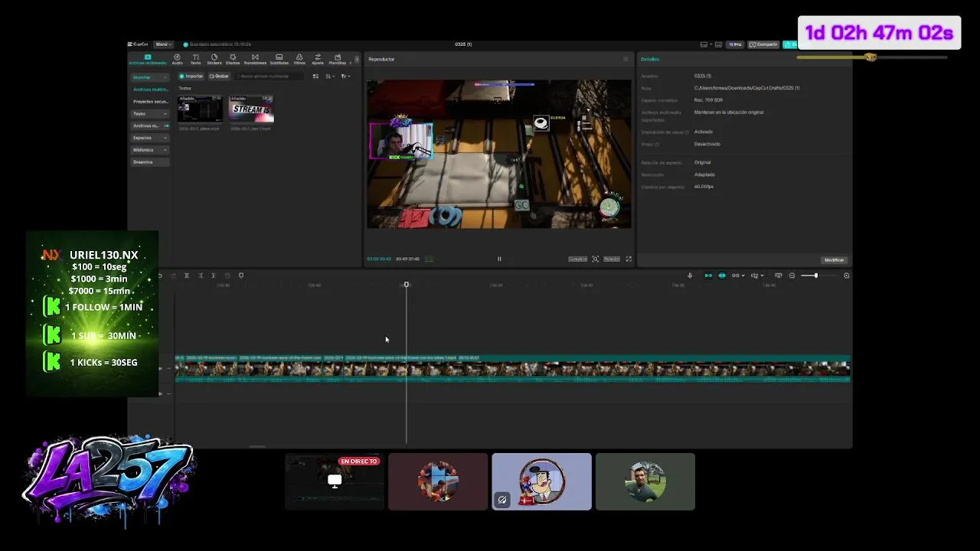The image size is (980, 551).
Task: Trim clip right of the playhead
Action: tap(214, 275)
